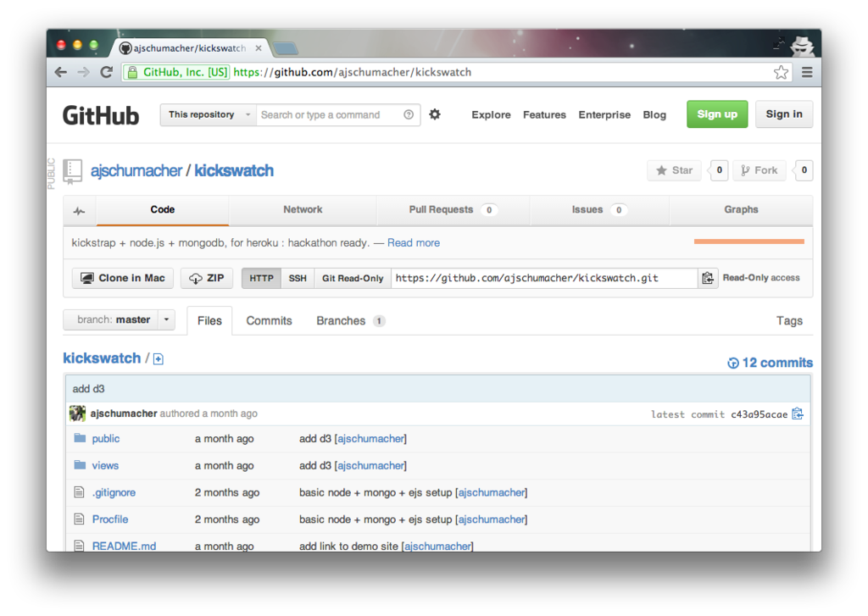
Task: Open the .gitignore file
Action: (x=114, y=492)
